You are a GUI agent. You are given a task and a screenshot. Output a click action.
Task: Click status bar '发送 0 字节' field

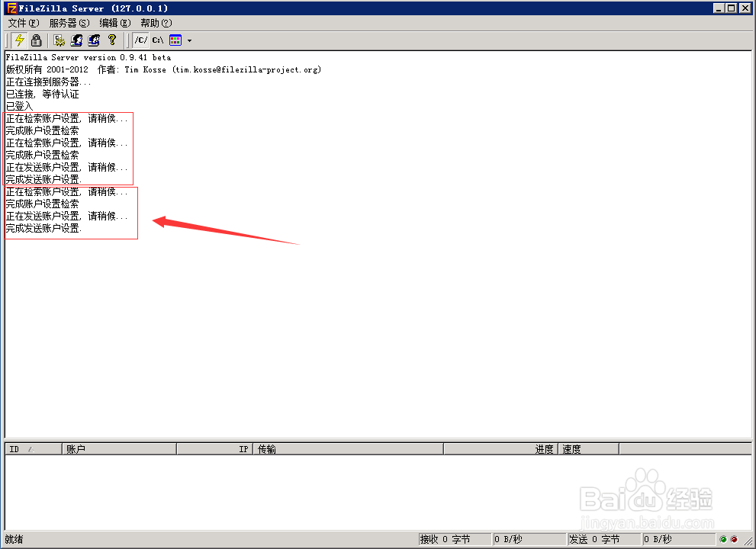[603, 539]
